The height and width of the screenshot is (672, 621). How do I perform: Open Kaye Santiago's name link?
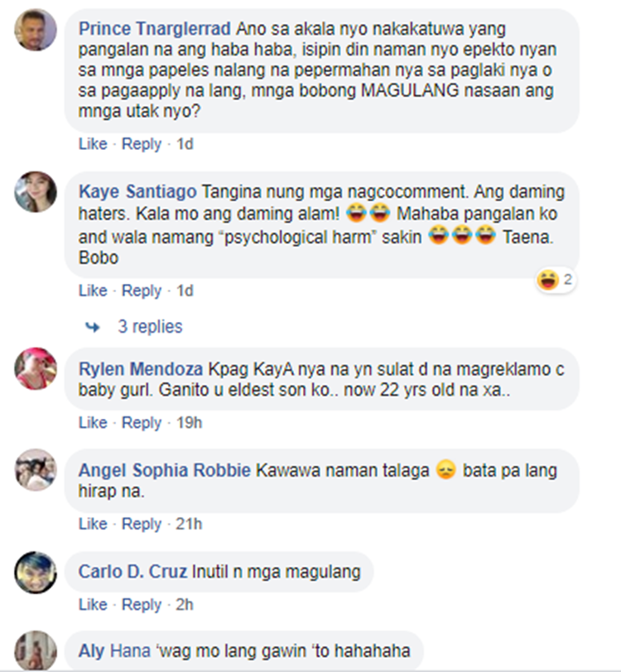[x=137, y=191]
